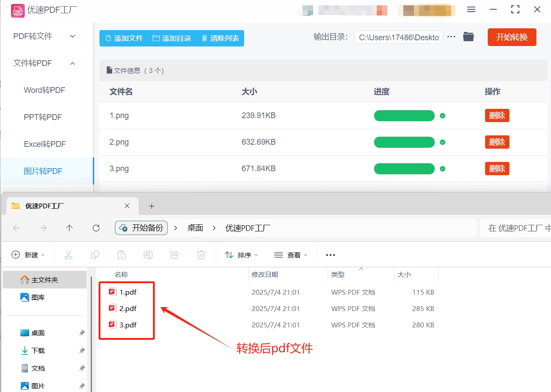Click the progress bar for 3.png
Screen dimensions: 551x392
click(404, 169)
